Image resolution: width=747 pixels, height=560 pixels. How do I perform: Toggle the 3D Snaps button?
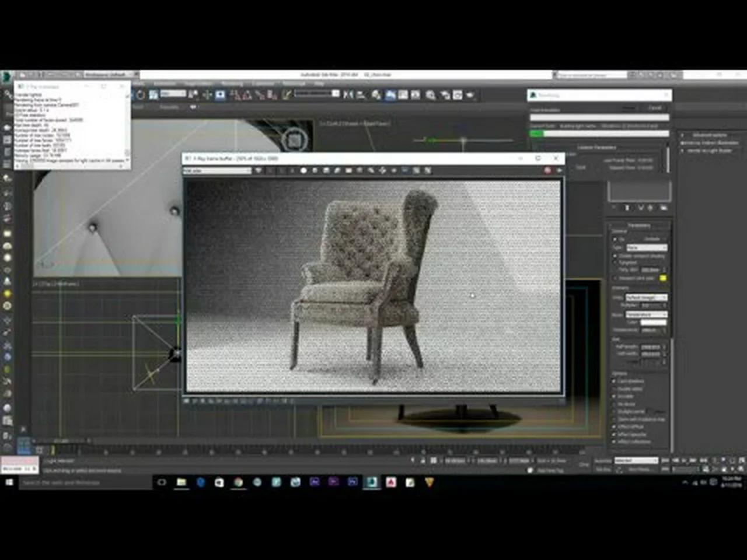237,95
